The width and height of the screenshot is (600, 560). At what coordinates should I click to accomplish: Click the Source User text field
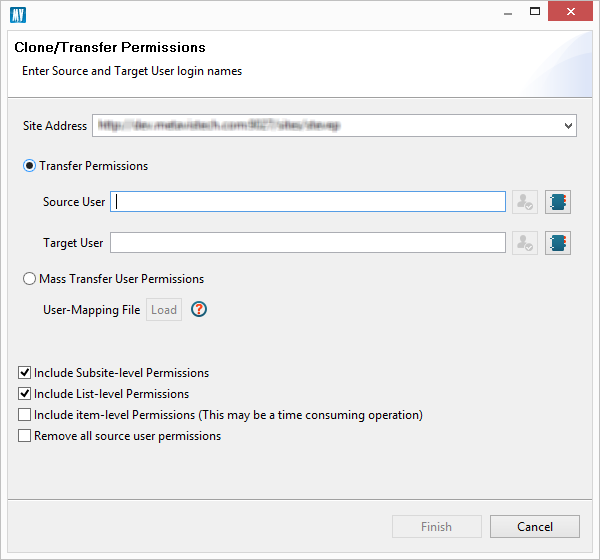click(x=308, y=202)
